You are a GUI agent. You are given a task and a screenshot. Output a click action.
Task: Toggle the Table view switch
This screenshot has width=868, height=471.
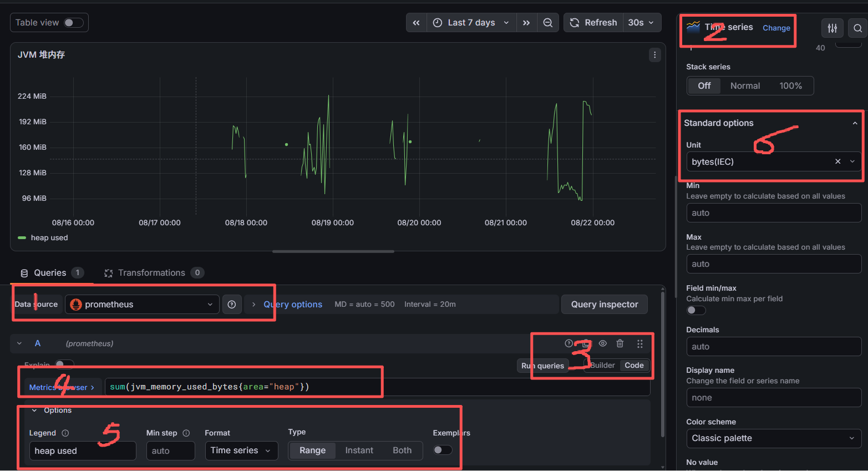pos(74,23)
